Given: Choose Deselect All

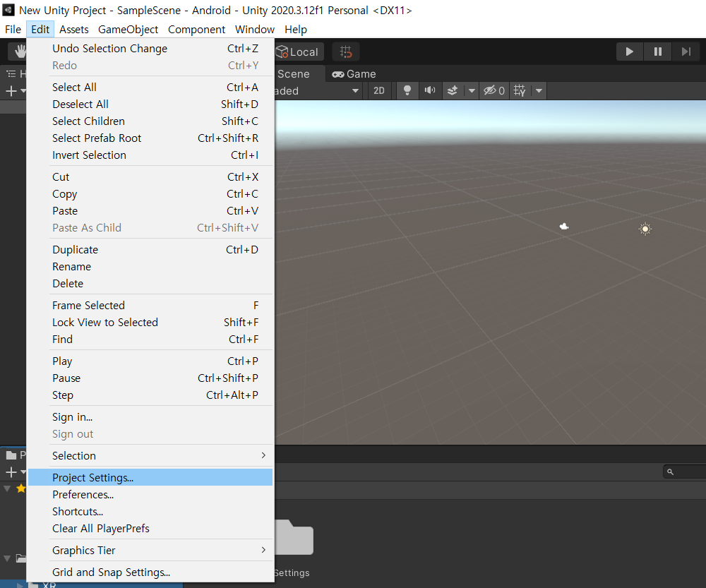Looking at the screenshot, I should (x=150, y=104).
